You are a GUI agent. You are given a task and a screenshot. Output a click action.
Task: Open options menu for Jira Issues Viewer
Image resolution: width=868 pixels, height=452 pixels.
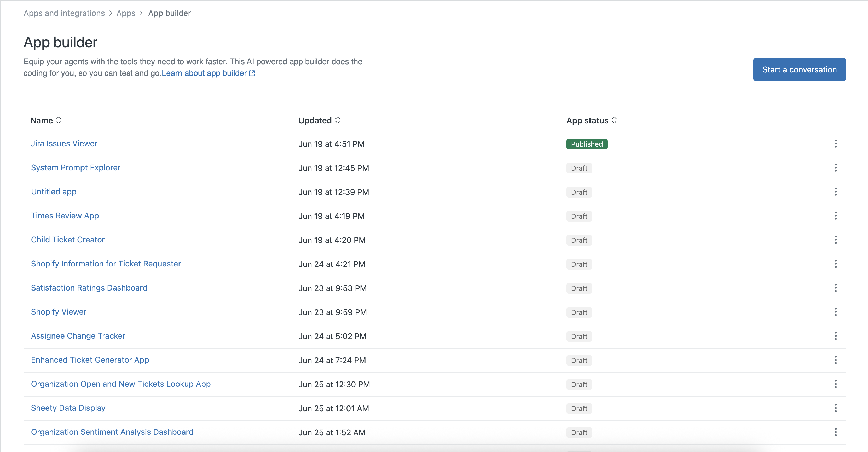point(836,144)
